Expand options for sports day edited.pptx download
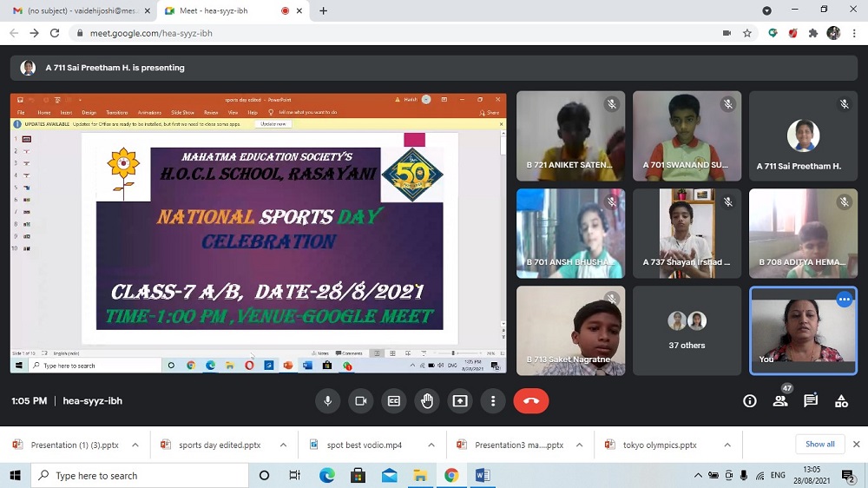Screen dimensions: 868x488 (283, 445)
